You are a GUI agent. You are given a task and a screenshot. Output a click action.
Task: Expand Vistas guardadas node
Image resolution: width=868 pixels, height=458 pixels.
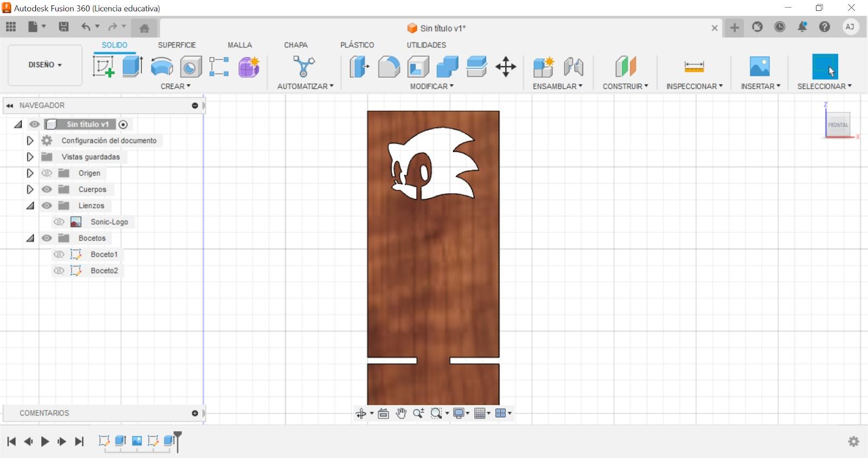(x=30, y=157)
